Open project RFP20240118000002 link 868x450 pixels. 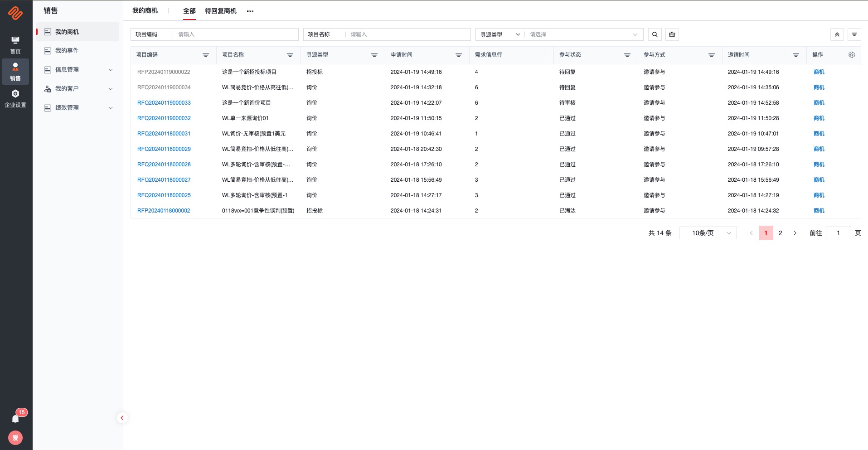point(164,211)
